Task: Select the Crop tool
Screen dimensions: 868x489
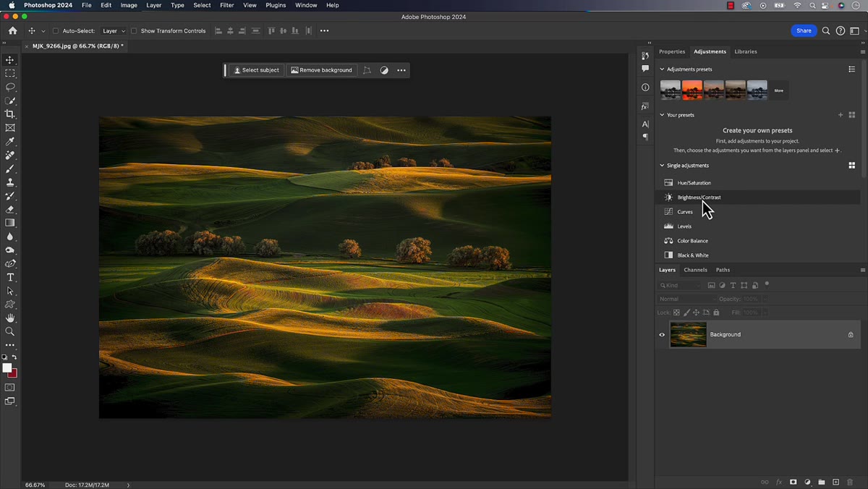Action: coord(10,114)
